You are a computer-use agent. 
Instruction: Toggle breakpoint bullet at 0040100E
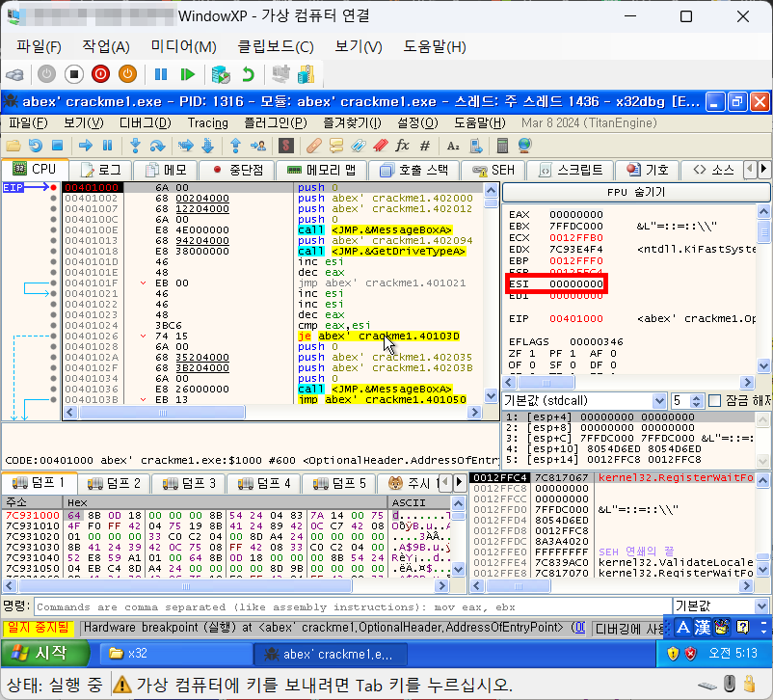tap(53, 229)
